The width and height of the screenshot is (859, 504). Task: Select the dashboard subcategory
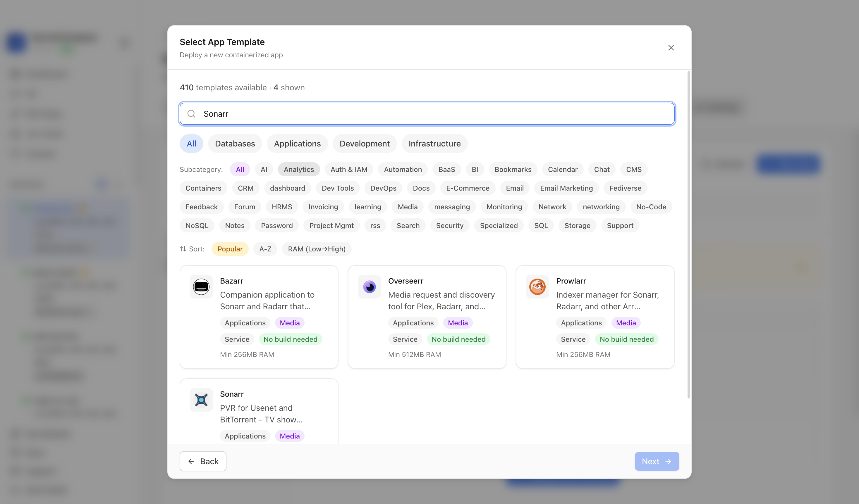(287, 188)
